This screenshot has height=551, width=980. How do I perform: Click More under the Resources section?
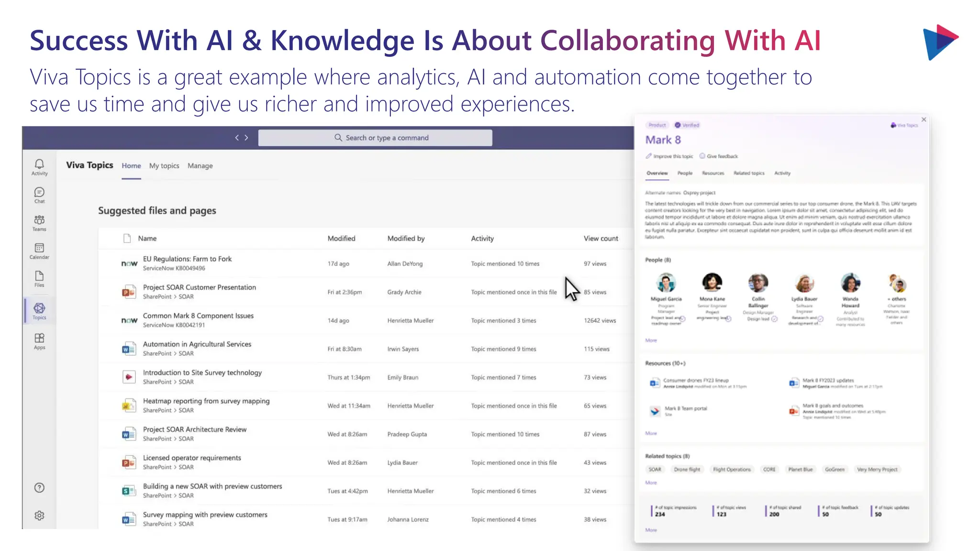[x=651, y=433]
